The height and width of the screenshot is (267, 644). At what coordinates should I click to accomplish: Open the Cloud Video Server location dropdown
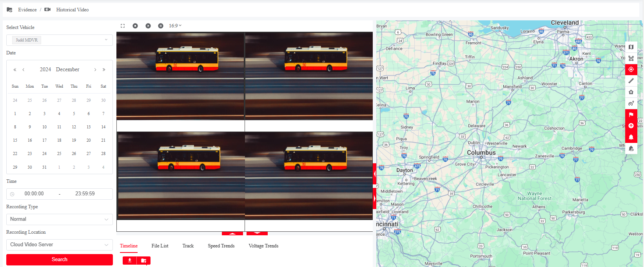pos(60,245)
